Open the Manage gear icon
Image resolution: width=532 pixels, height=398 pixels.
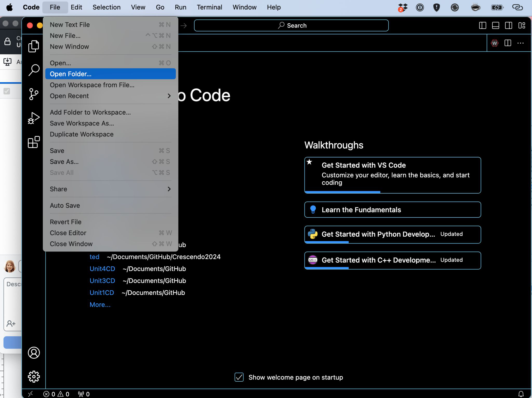tap(34, 376)
